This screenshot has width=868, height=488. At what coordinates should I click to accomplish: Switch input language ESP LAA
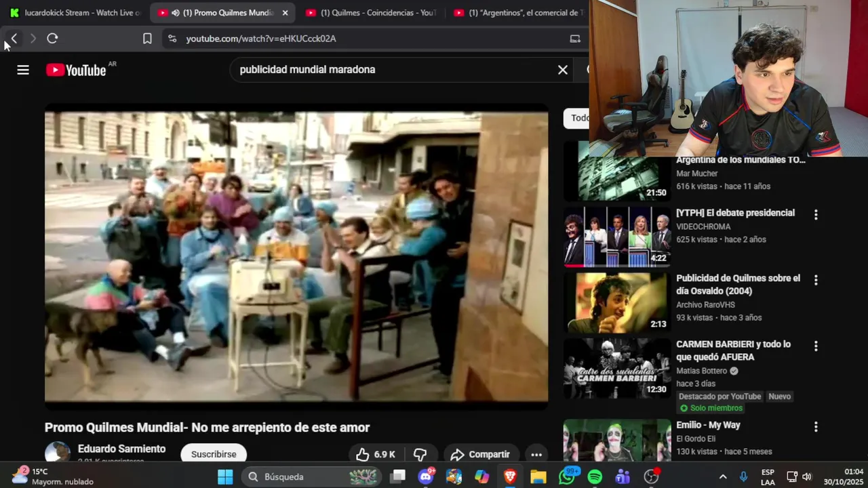tap(768, 476)
